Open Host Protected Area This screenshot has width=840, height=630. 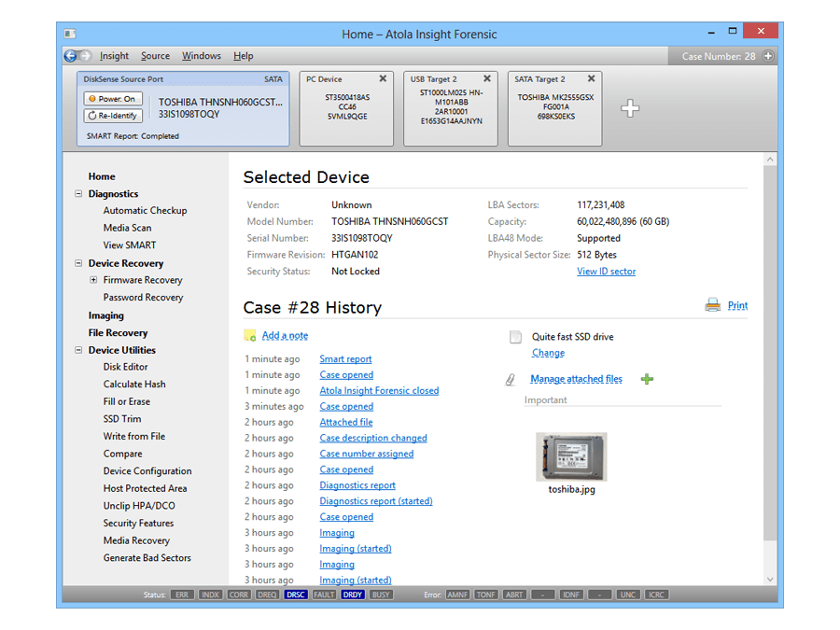pyautogui.click(x=146, y=488)
